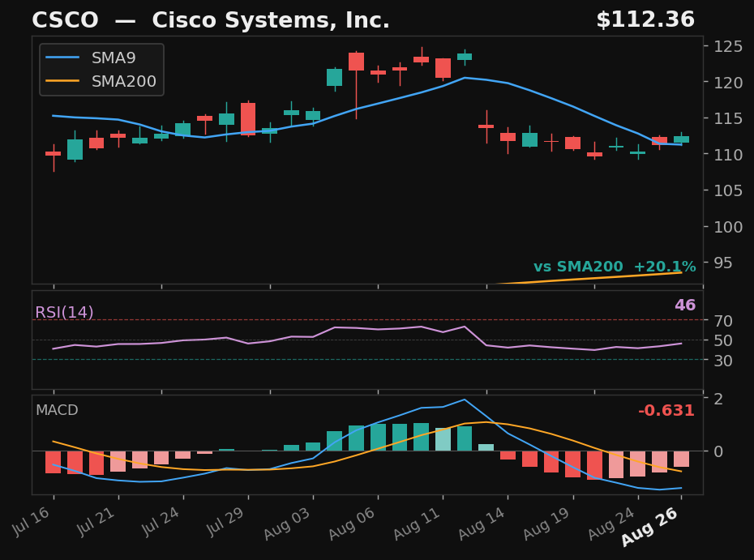The width and height of the screenshot is (754, 560).
Task: Click the RSI 50 midline axis label
Action: point(723,341)
